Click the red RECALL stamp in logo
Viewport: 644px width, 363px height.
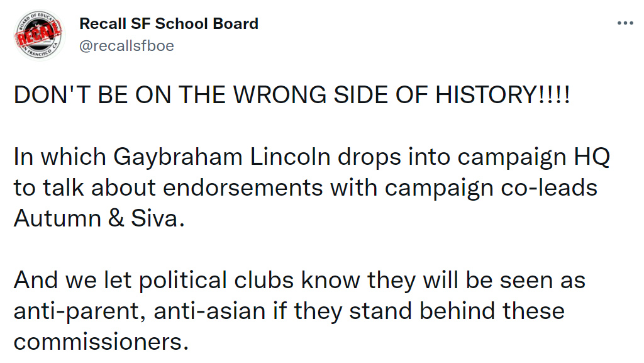pyautogui.click(x=38, y=34)
